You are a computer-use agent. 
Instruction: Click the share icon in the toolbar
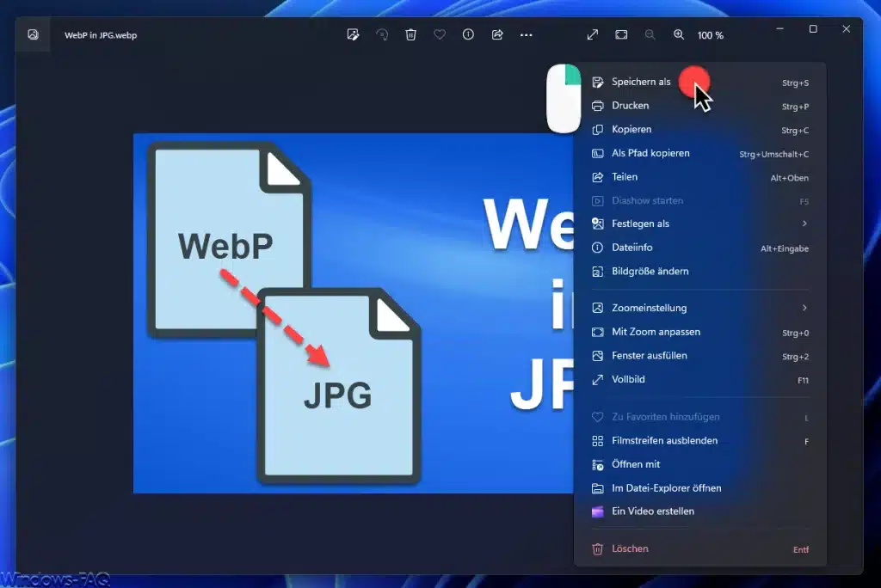[497, 35]
